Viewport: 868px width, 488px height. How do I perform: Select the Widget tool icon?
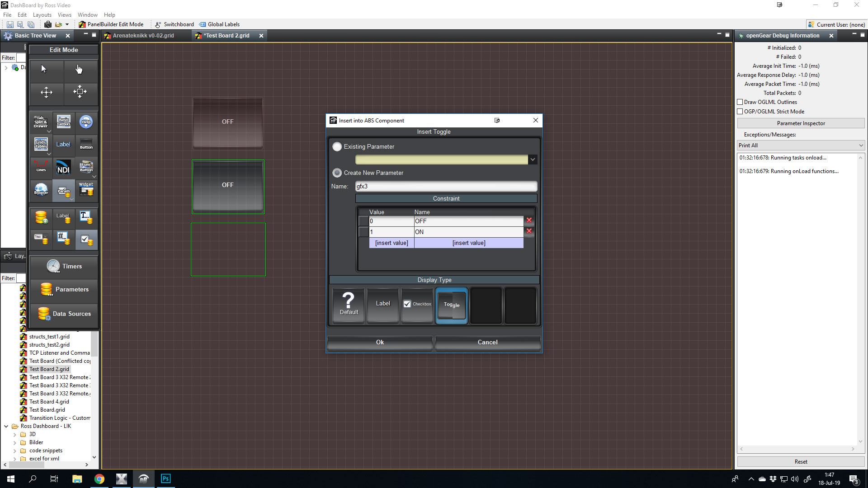click(86, 189)
